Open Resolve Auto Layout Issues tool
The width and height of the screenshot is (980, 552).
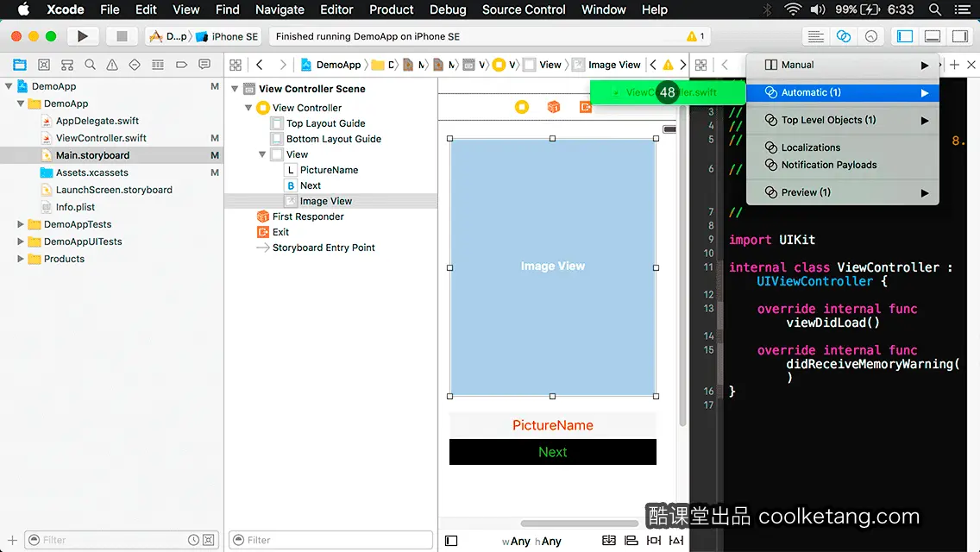(x=676, y=540)
